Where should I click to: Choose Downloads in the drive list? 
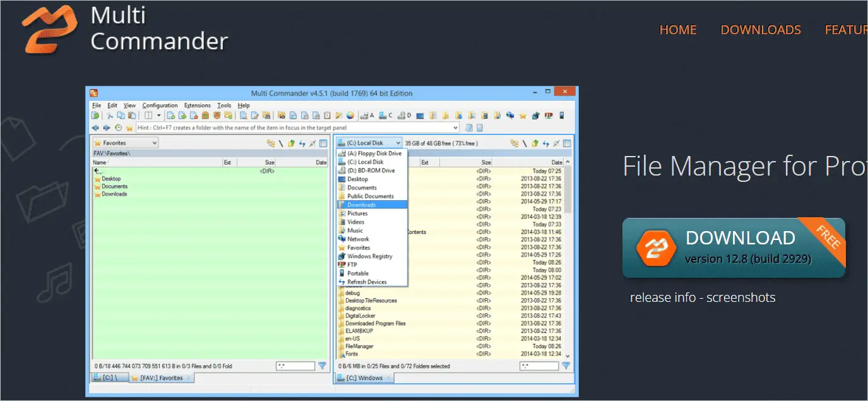372,205
